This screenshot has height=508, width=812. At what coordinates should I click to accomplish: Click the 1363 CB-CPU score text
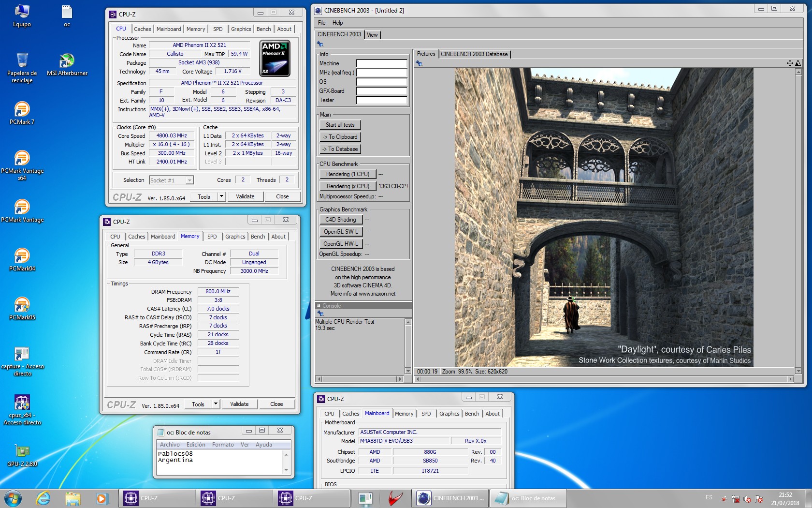pyautogui.click(x=393, y=186)
